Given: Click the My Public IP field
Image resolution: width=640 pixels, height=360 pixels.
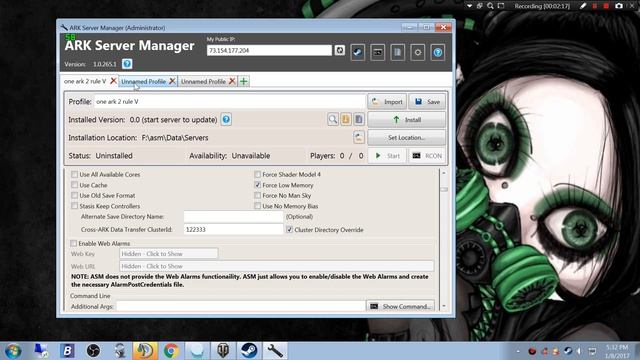Looking at the screenshot, I should (269, 51).
